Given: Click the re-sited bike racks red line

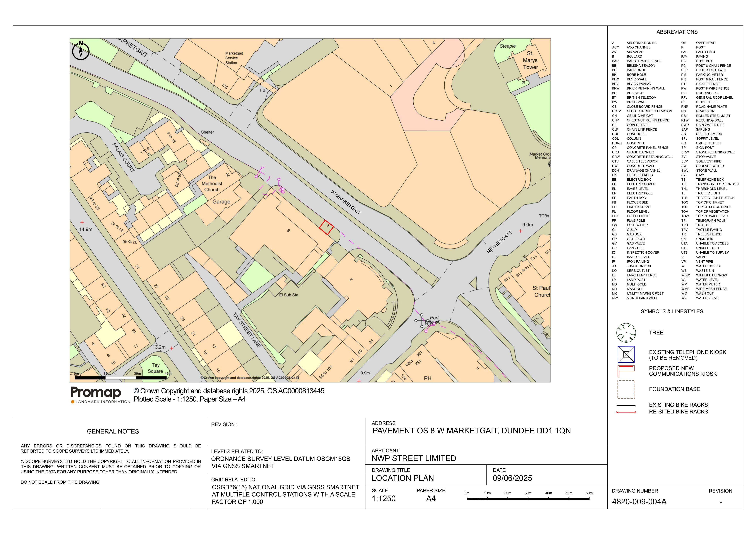Looking at the screenshot, I should coord(626,412).
